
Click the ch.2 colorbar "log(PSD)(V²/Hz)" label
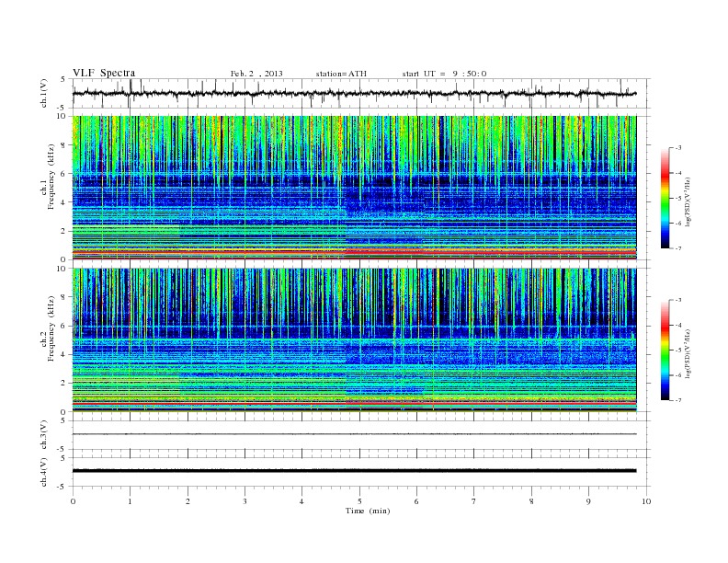tap(688, 353)
